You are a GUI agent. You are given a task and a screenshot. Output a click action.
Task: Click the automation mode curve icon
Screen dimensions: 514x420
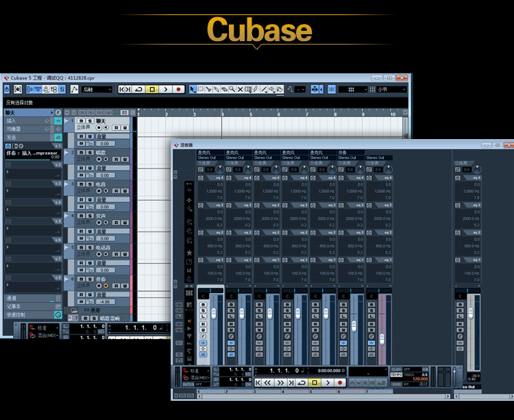click(x=75, y=89)
